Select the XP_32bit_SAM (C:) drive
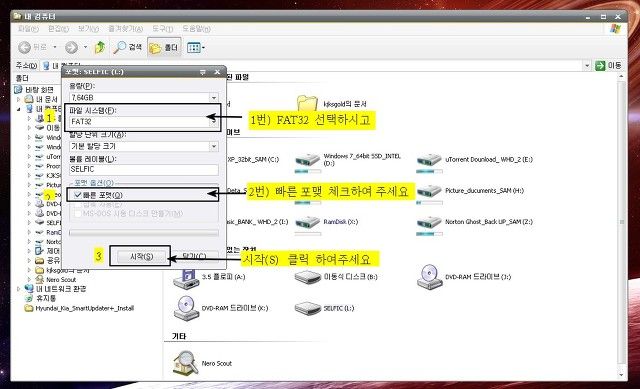 click(253, 160)
